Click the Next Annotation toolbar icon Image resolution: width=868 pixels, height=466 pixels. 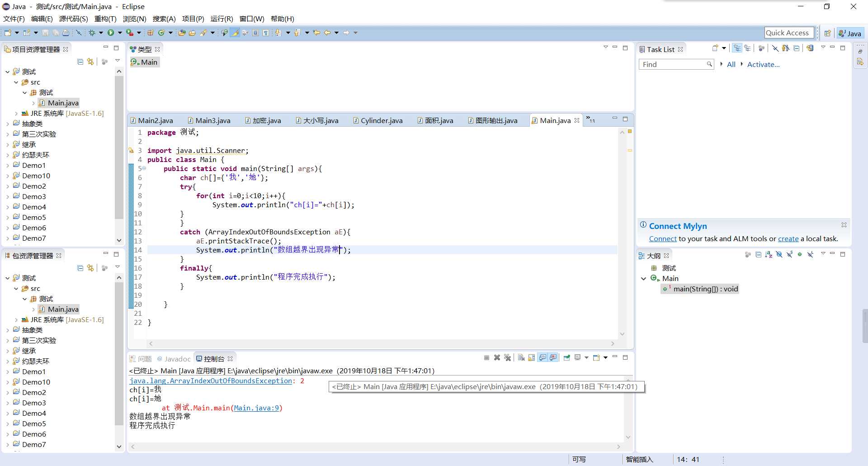278,33
